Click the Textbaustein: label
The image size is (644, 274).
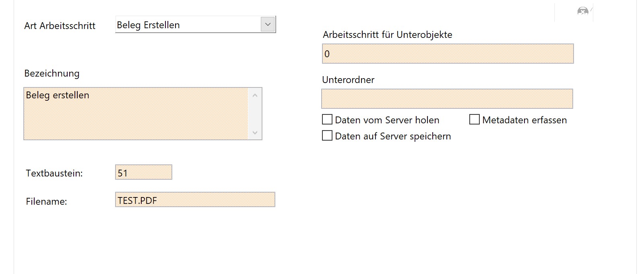[54, 173]
